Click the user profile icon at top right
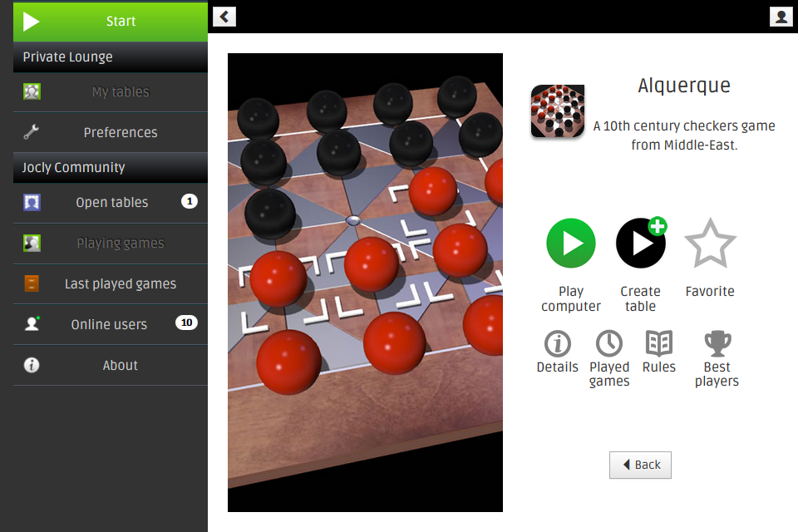Screen dimensions: 798x532 tap(781, 17)
